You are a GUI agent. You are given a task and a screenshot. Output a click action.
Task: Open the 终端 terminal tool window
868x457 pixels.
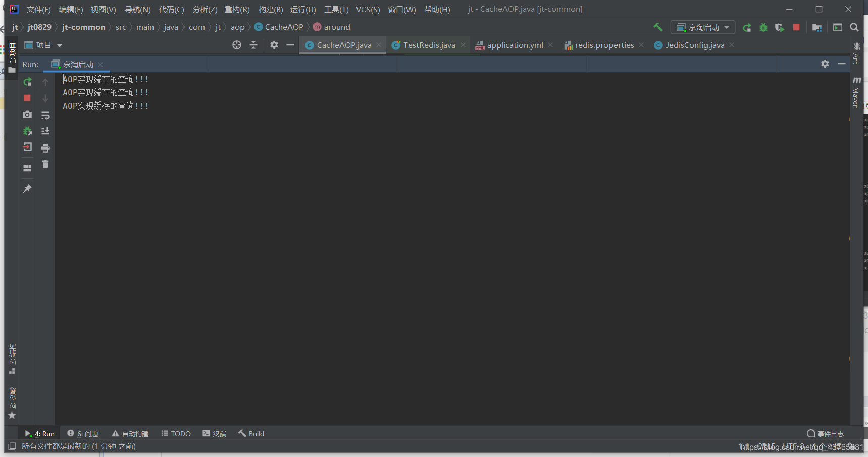pyautogui.click(x=214, y=433)
